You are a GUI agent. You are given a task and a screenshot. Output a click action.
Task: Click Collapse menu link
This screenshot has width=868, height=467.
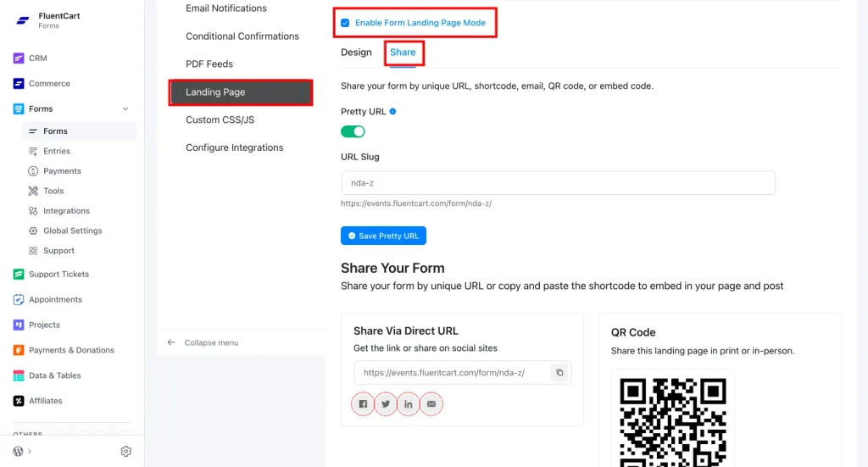211,342
